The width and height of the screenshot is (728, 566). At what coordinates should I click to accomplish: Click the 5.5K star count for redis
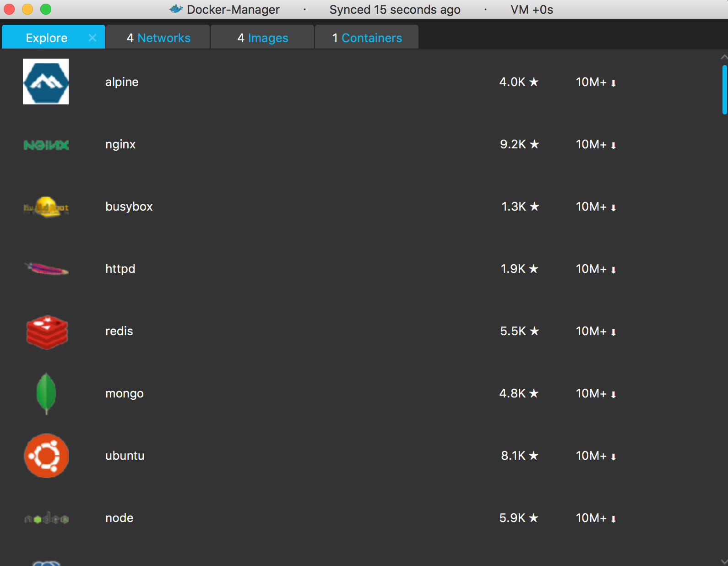pos(513,331)
